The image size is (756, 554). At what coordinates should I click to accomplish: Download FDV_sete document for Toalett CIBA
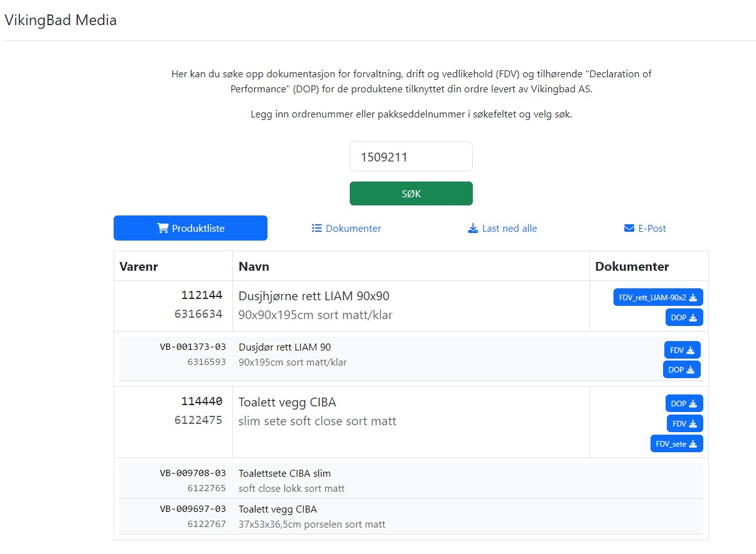tap(676, 444)
